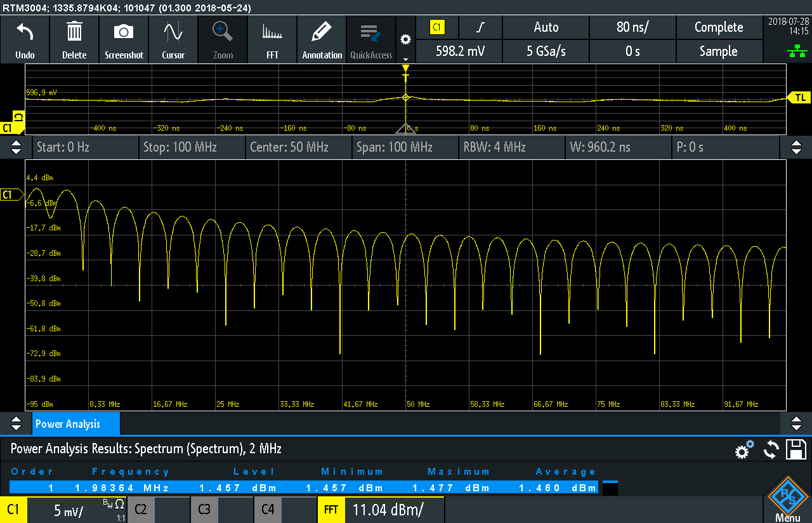Screen dimensions: 812x523
Task: Refresh results with circular arrows icon
Action: [771, 449]
